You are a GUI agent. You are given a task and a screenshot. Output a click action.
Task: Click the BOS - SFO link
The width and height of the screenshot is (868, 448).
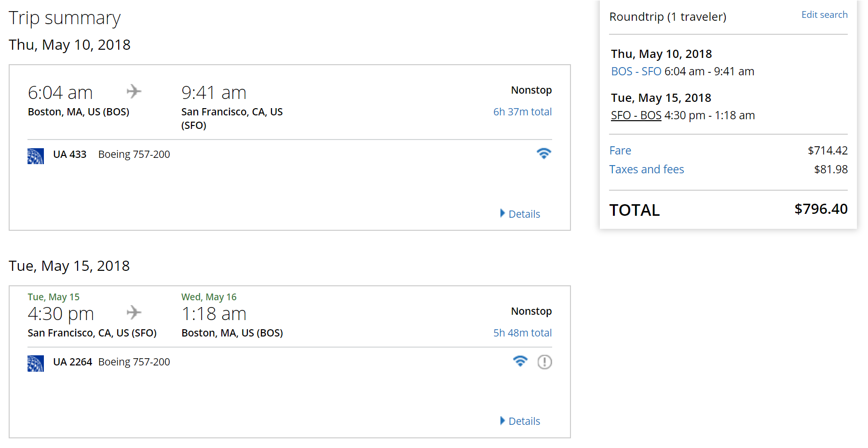pos(636,71)
